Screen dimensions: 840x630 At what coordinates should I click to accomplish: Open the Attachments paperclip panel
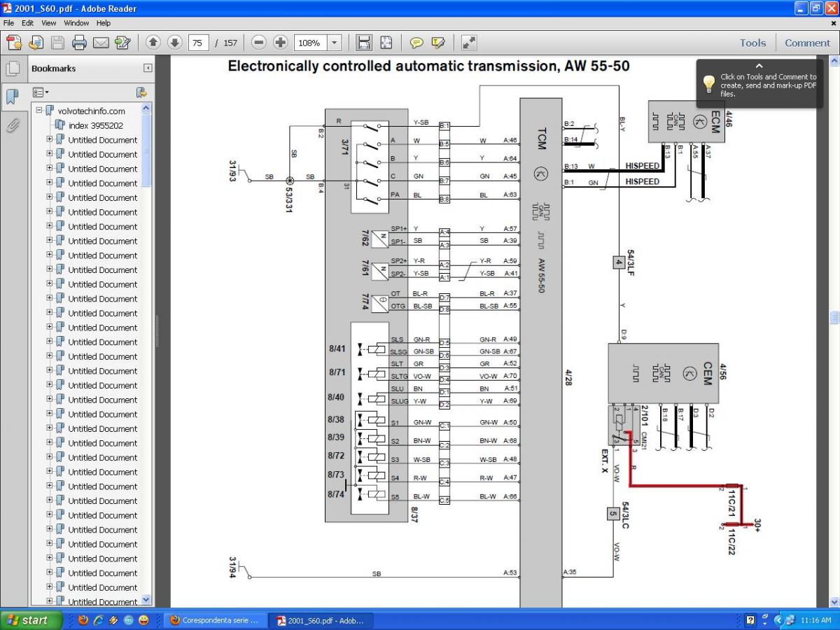tap(13, 125)
